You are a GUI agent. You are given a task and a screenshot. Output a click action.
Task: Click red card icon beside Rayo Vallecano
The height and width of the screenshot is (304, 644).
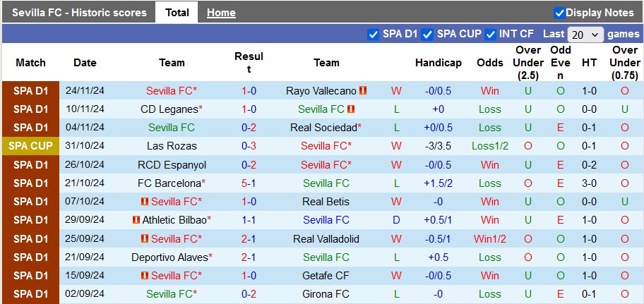point(363,90)
